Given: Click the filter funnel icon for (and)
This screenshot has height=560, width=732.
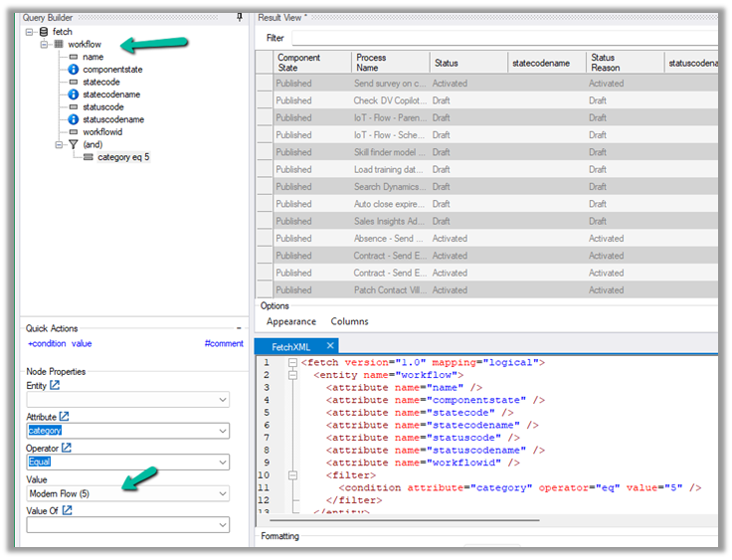Looking at the screenshot, I should click(x=73, y=144).
